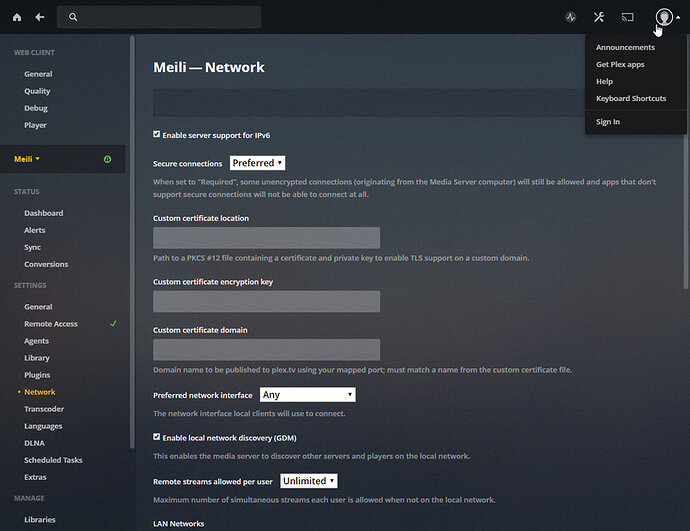Expand the Meili server selector
The height and width of the screenshot is (531, 690).
click(x=27, y=159)
